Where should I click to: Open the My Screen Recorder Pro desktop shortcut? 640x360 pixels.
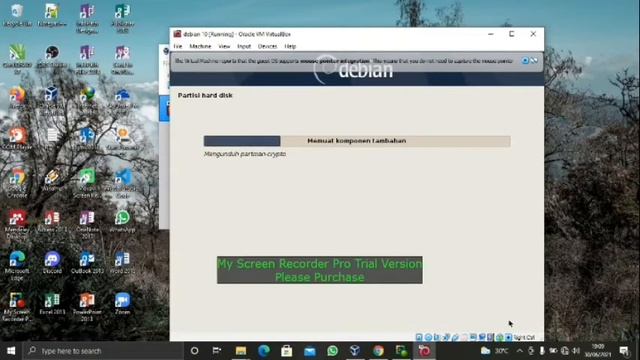click(17, 307)
